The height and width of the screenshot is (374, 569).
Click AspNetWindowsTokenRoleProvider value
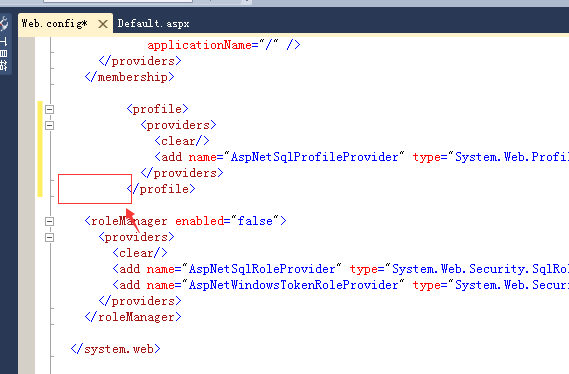(293, 285)
